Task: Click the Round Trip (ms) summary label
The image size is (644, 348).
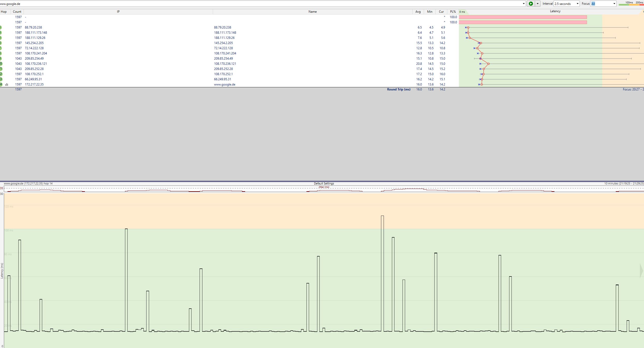Action: [x=399, y=89]
